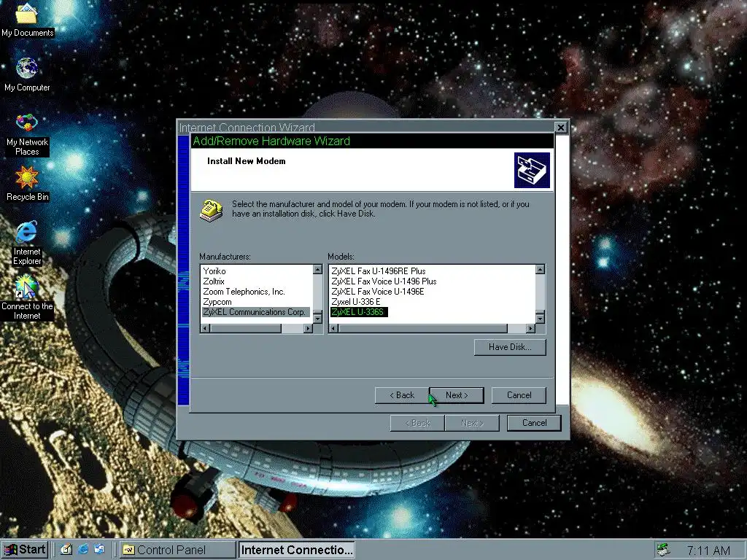Switch to Internet Connection taskbar button
Screen dimensions: 747x560
click(x=296, y=550)
